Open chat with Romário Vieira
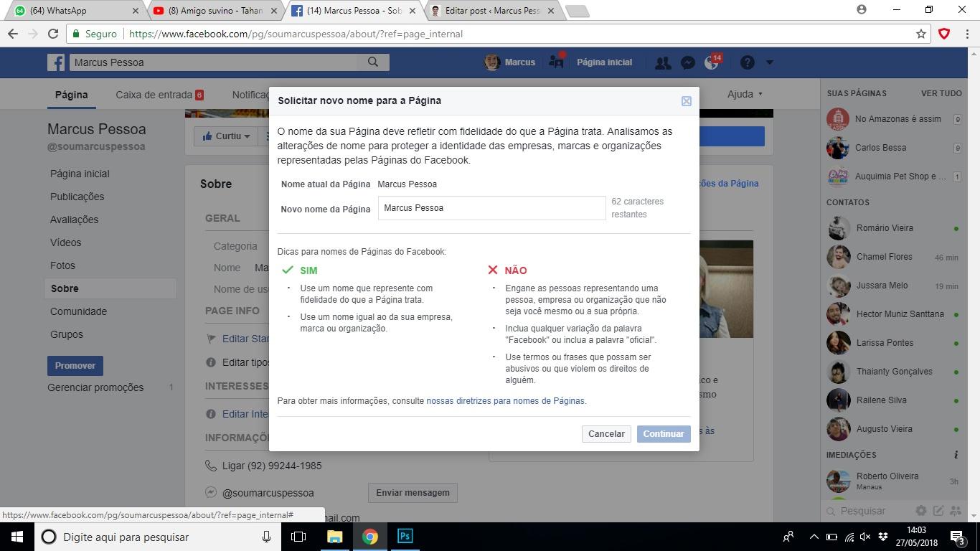 (x=894, y=228)
